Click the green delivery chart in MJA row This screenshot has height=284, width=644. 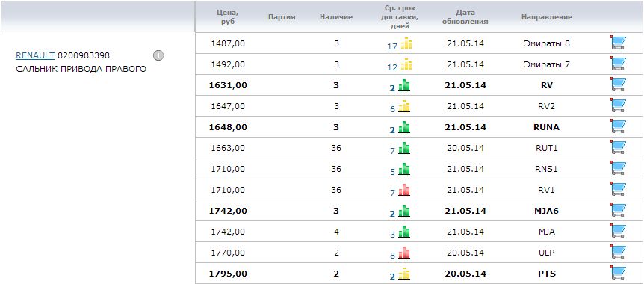pyautogui.click(x=404, y=232)
